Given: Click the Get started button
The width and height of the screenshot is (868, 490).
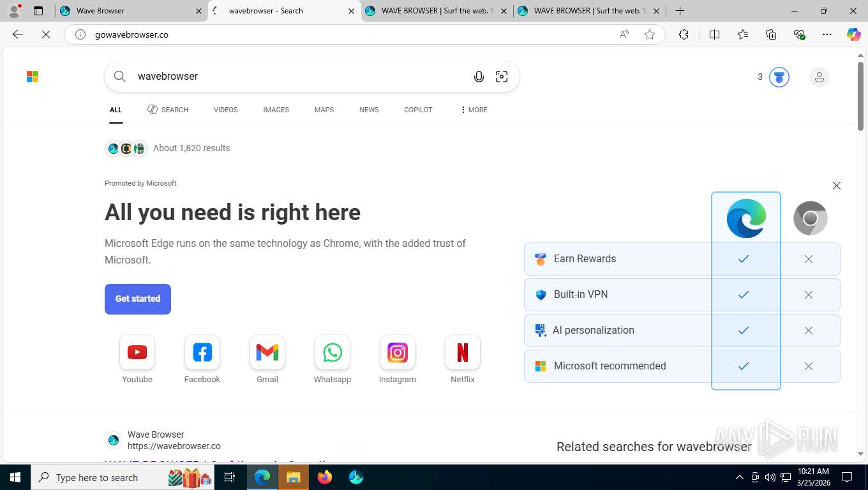Looking at the screenshot, I should pyautogui.click(x=138, y=299).
